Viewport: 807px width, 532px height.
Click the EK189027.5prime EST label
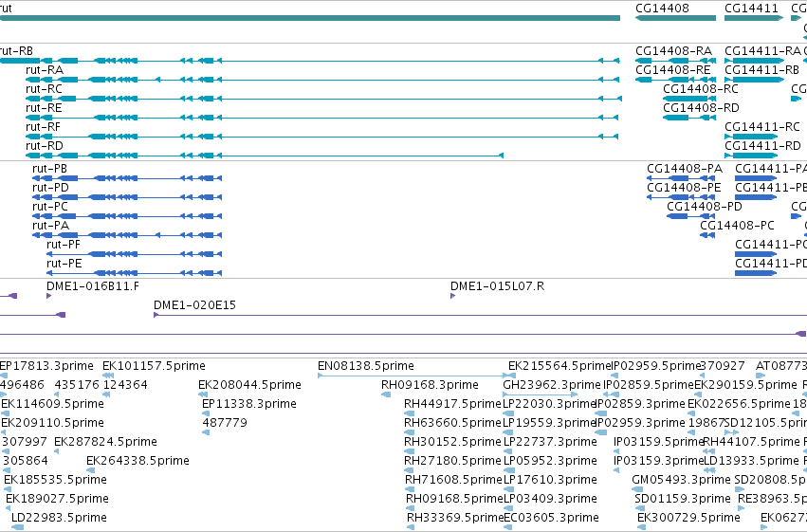[x=57, y=499]
